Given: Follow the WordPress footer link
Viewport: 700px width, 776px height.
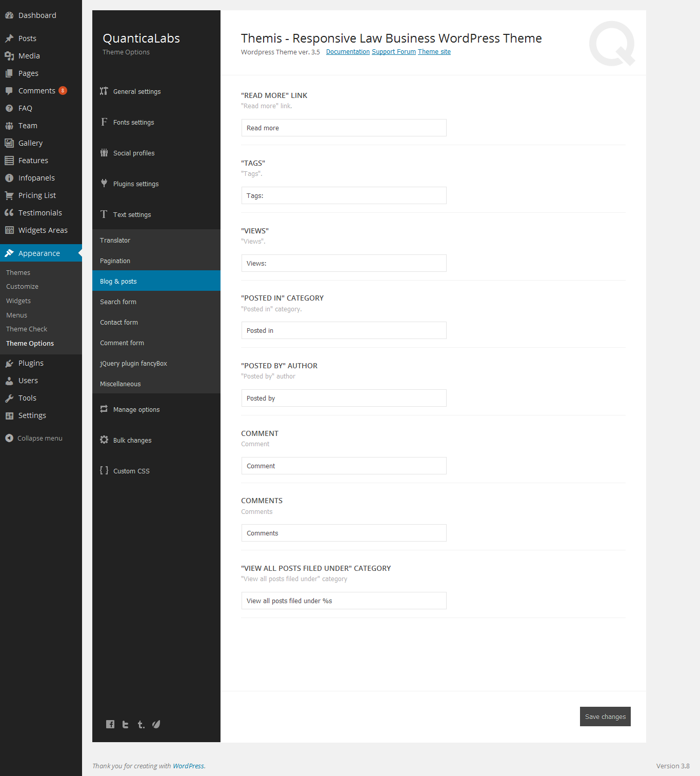Looking at the screenshot, I should 188,766.
